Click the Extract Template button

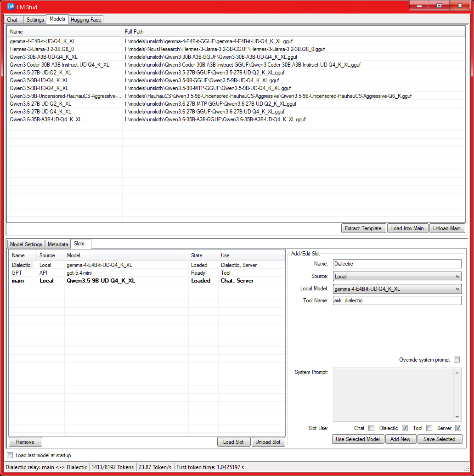tap(363, 228)
